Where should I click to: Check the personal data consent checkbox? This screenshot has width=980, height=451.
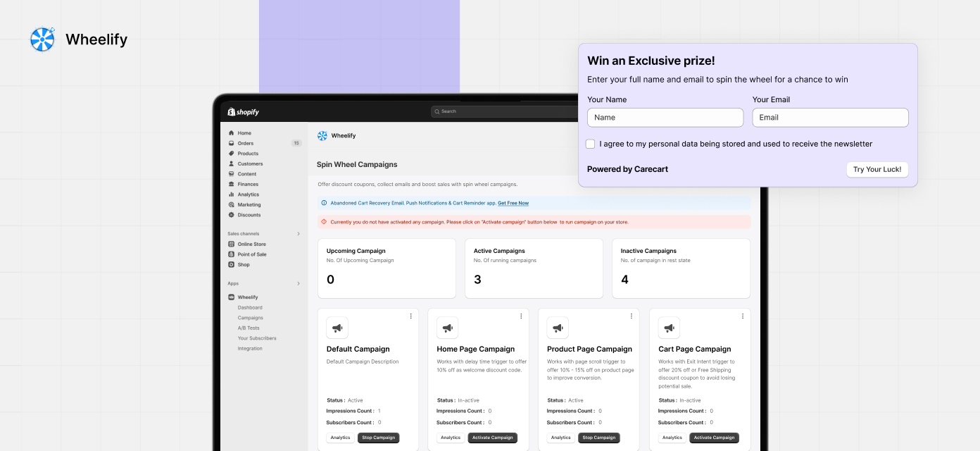coord(591,144)
